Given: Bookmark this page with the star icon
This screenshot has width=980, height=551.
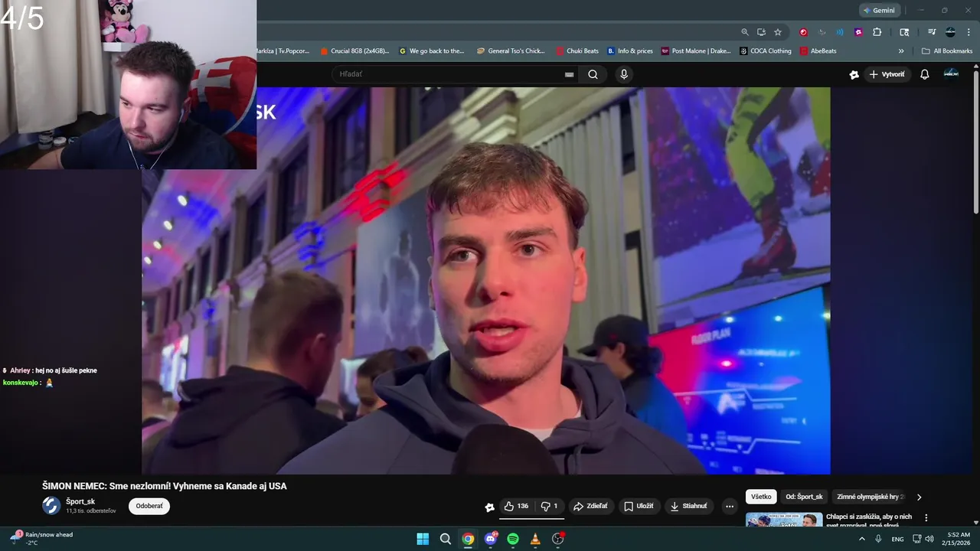Looking at the screenshot, I should coord(778,32).
